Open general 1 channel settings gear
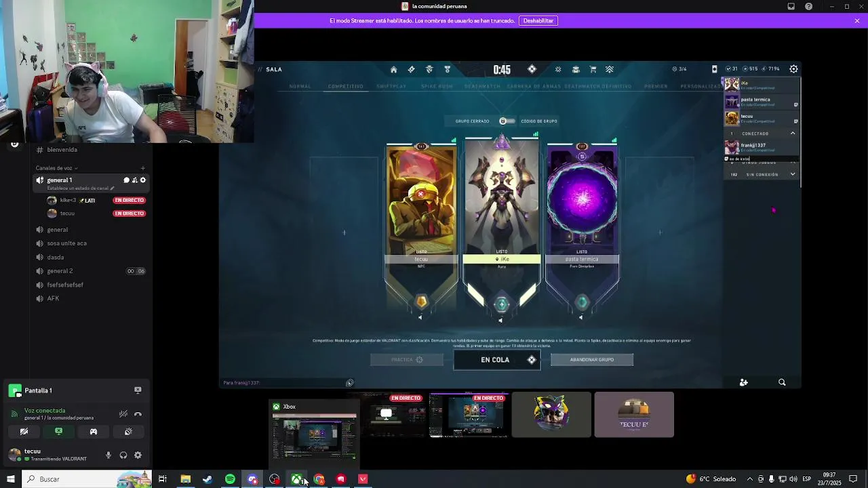Screen dimensions: 868x488 (143, 180)
